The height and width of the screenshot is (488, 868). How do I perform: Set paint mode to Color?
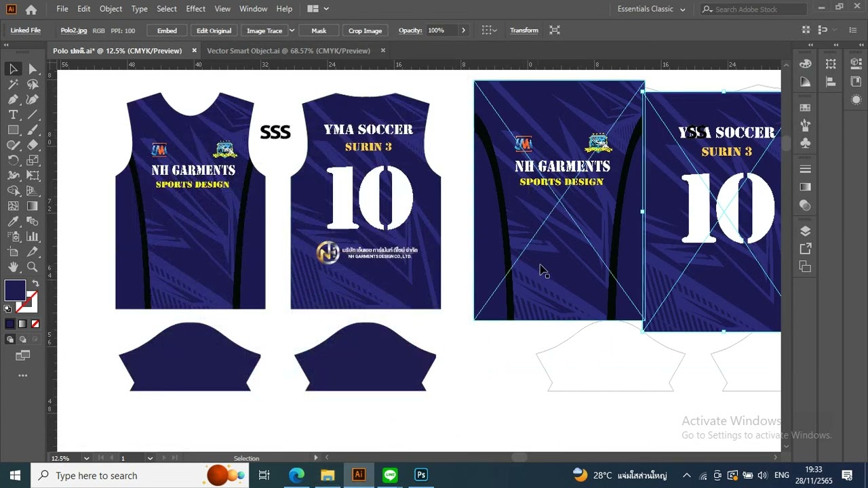(10, 324)
